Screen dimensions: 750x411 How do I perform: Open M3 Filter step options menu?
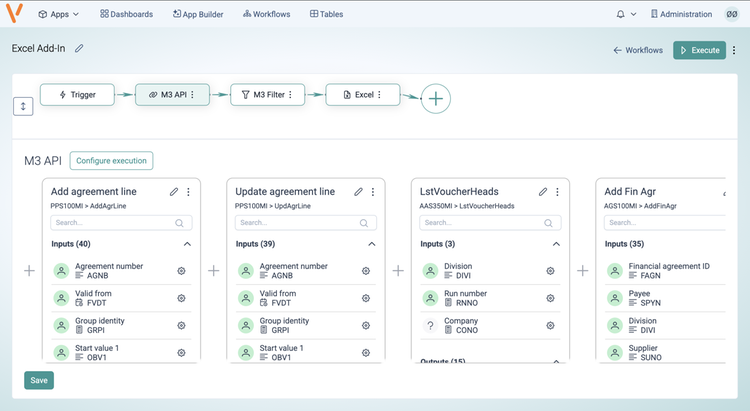290,95
